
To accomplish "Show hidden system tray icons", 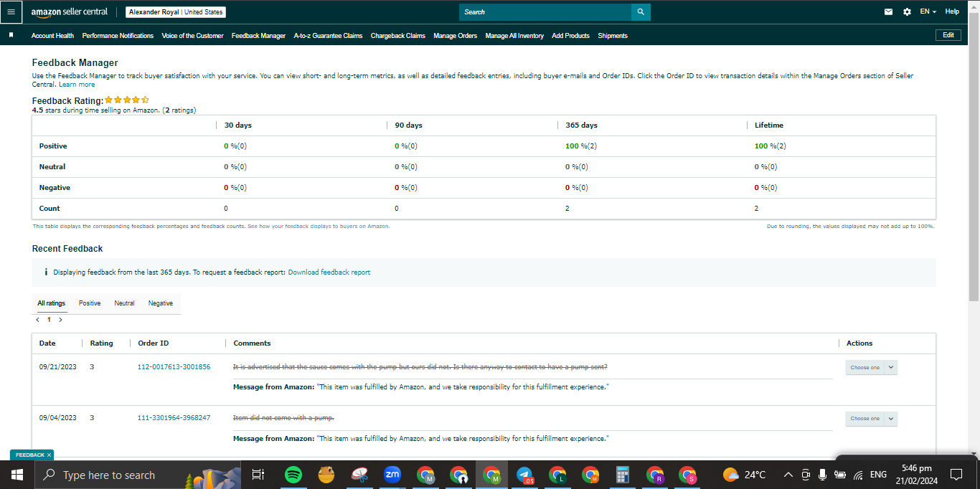I will click(788, 475).
